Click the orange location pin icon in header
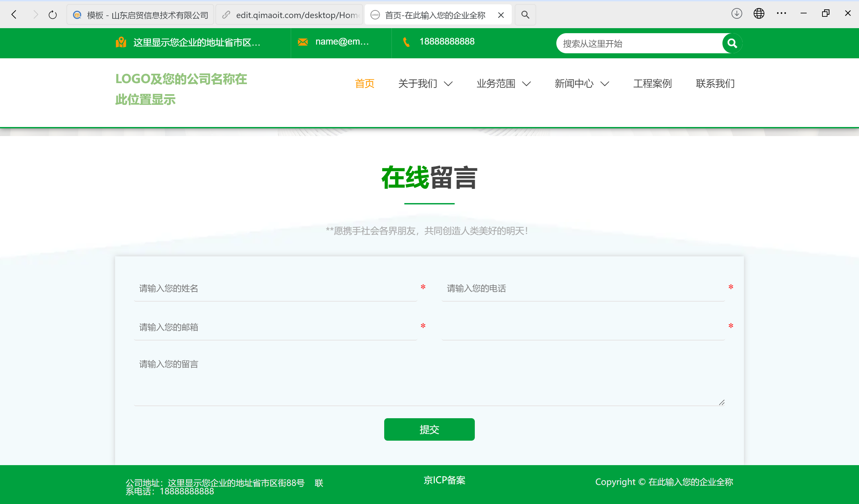Viewport: 859px width, 504px height. pos(121,42)
